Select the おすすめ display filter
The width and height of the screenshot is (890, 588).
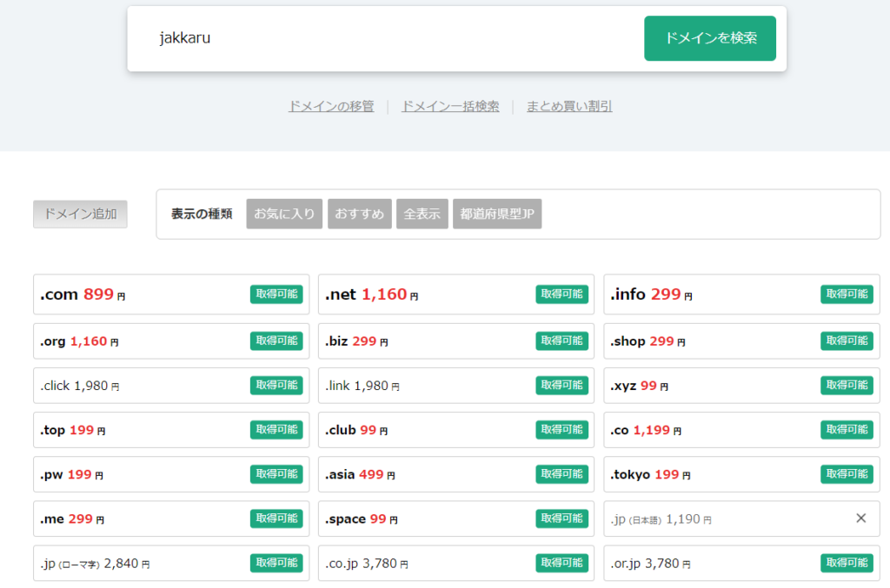coord(360,214)
